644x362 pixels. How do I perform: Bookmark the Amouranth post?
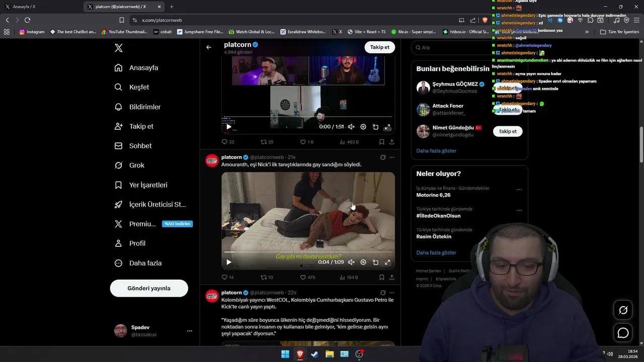click(382, 277)
